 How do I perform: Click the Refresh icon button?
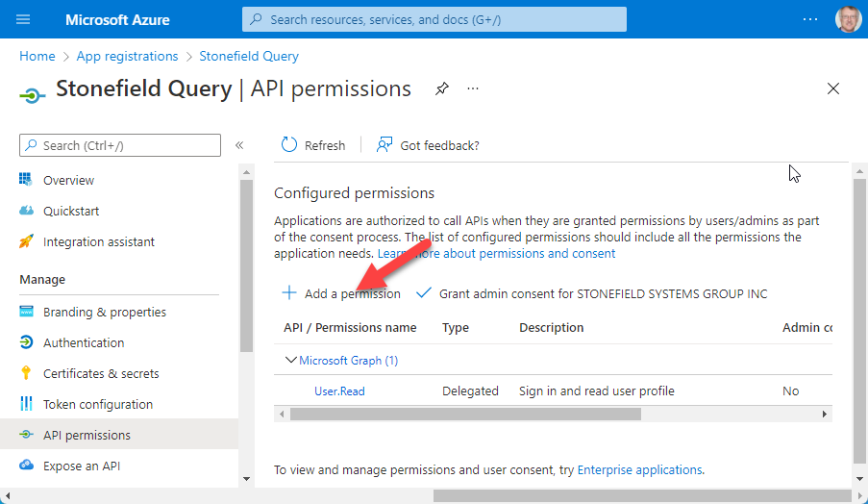tap(289, 145)
